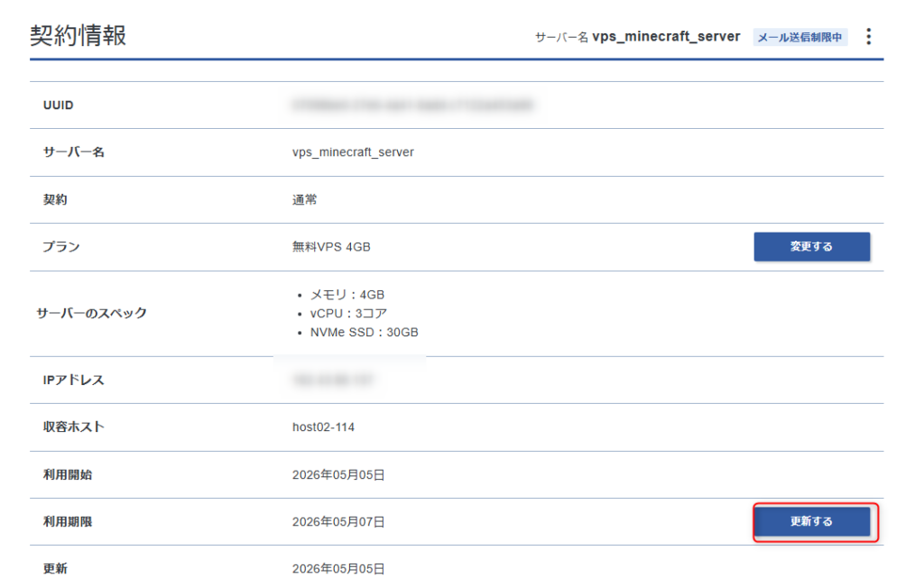This screenshot has width=924, height=578.
Task: Click the 利用開始 date 2026年05月05日
Action: point(338,474)
